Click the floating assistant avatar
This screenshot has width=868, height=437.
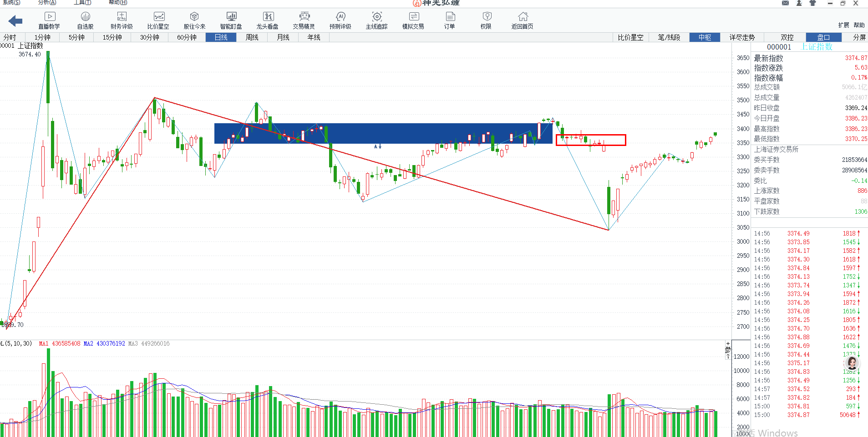[852, 363]
